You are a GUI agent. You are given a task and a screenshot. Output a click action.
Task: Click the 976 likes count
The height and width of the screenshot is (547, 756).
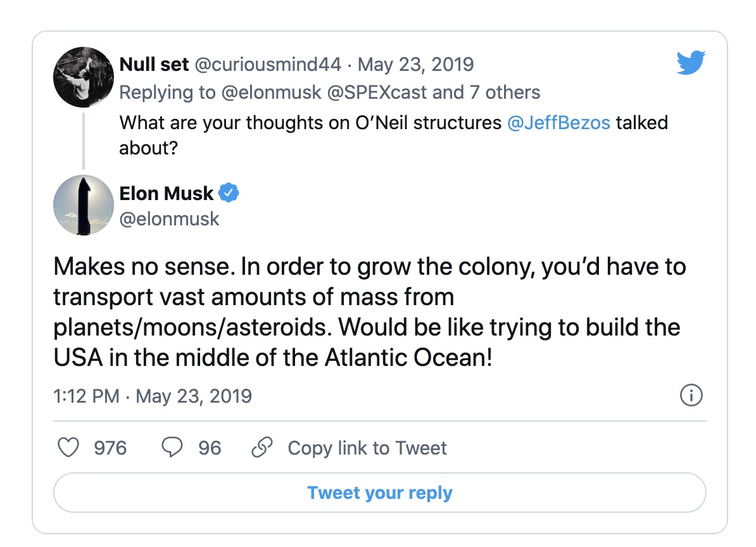point(110,448)
